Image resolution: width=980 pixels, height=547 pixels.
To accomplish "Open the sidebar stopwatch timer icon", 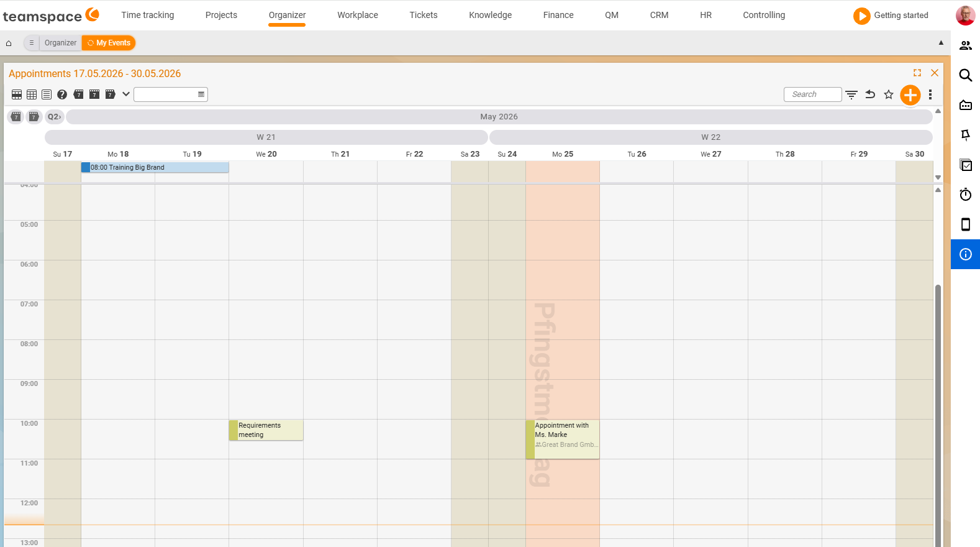I will [966, 195].
